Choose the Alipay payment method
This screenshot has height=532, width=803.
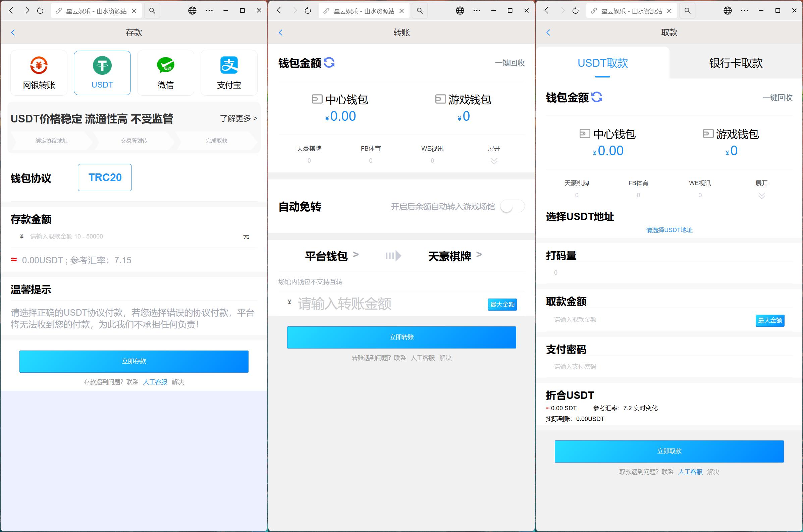click(229, 72)
